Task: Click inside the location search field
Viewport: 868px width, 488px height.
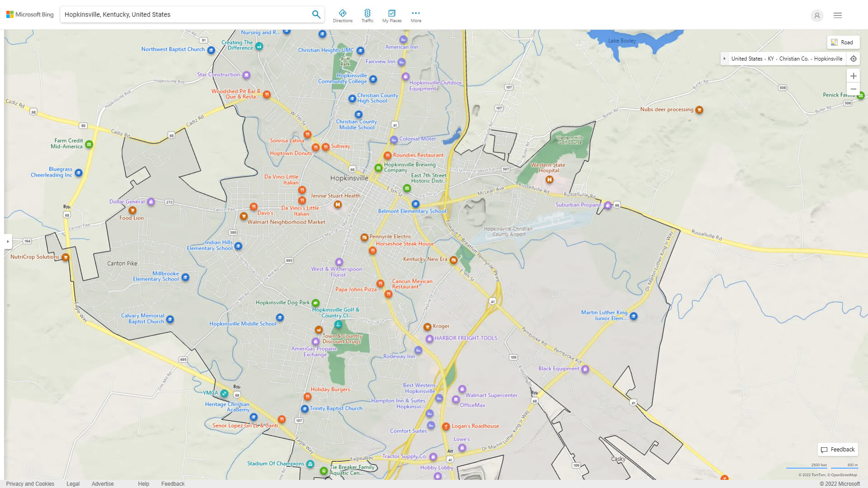Action: [x=181, y=14]
